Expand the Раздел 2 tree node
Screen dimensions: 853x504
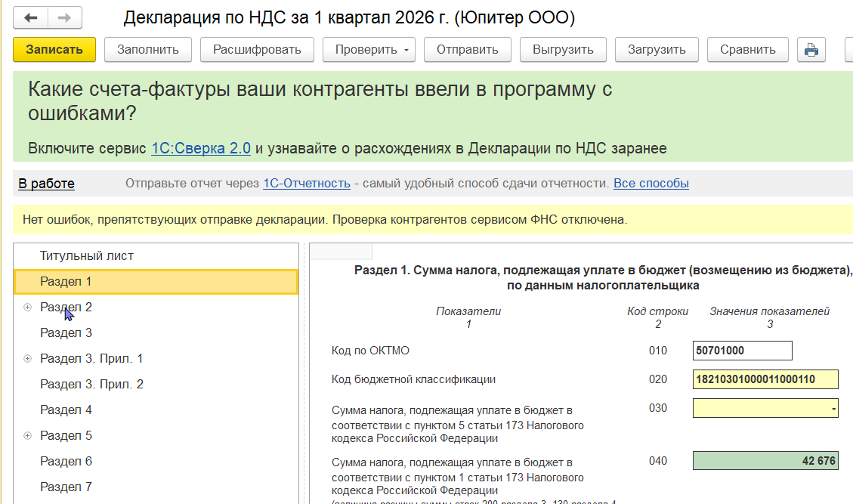click(28, 308)
